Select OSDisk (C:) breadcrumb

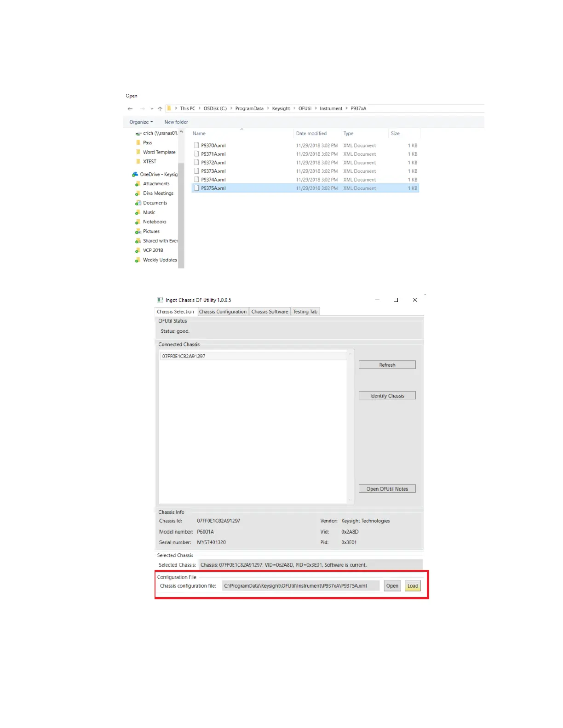pyautogui.click(x=215, y=109)
